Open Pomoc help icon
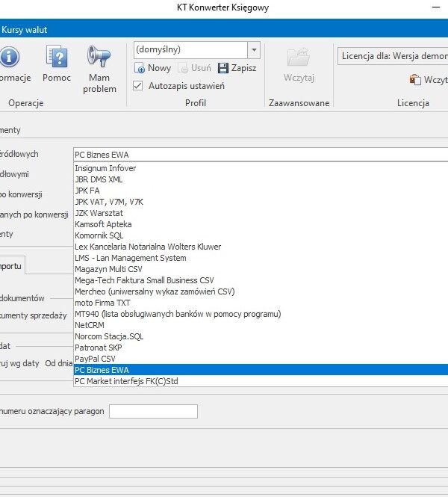The height and width of the screenshot is (497, 448). [x=57, y=56]
